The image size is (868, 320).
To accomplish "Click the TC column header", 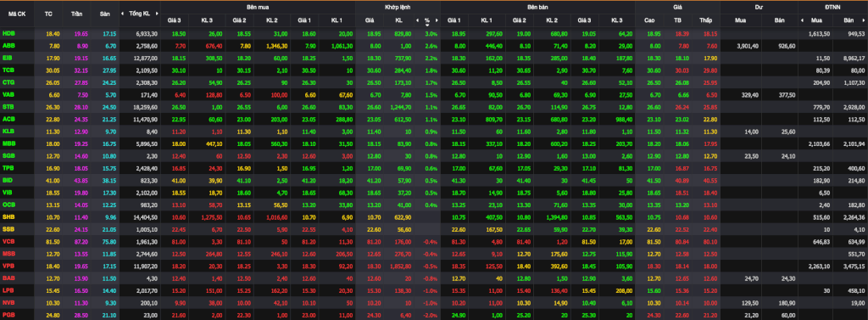I will 48,14.
